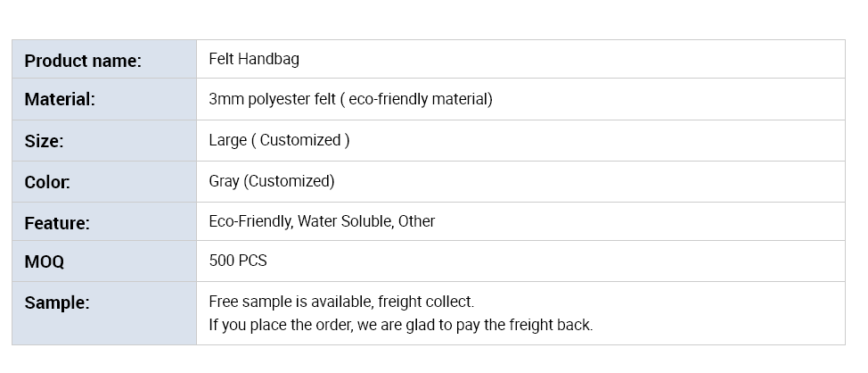The image size is (868, 373).
Task: Click the word 'Gray' in Color row
Action: point(225,182)
